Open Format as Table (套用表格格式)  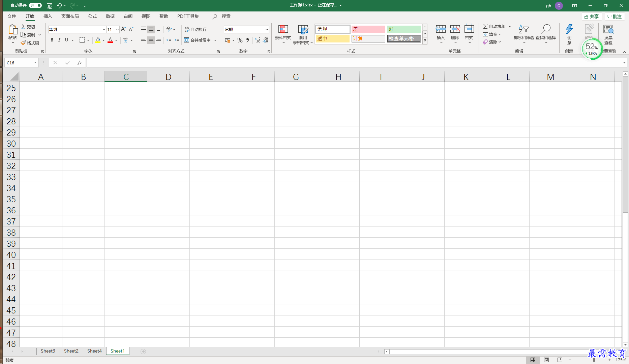[303, 34]
